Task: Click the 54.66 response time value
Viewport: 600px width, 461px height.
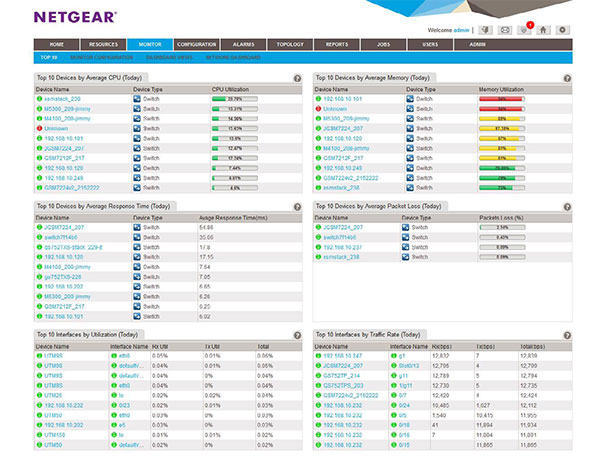Action: [206, 227]
